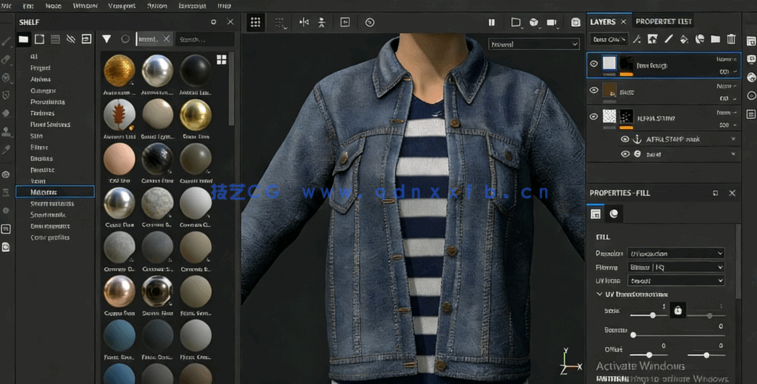Click the circular arrow icon in viewport toolbar

370,22
